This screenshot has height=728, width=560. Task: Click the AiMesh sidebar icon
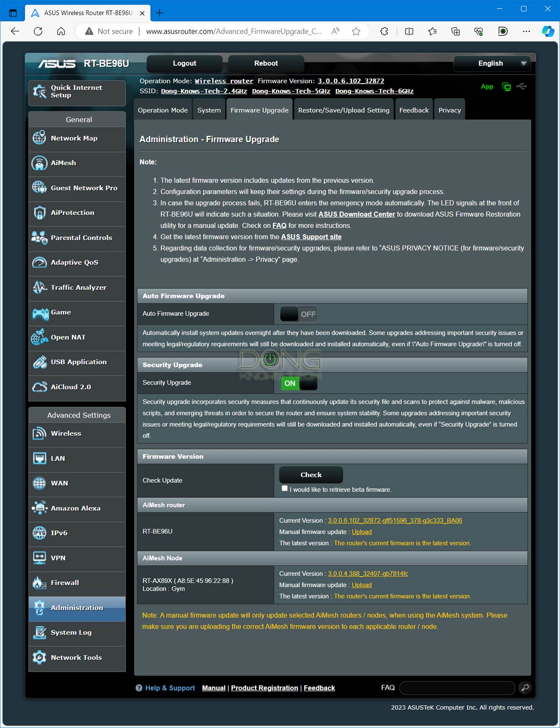pos(39,163)
